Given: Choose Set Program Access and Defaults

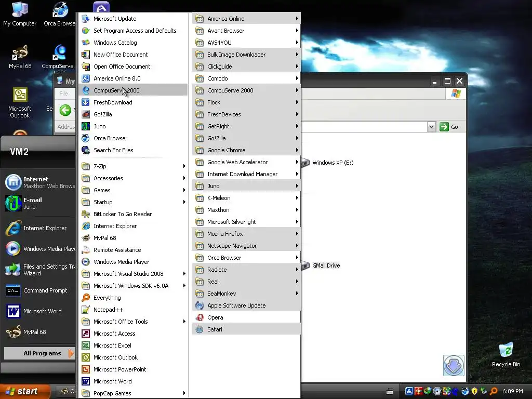Looking at the screenshot, I should (133, 31).
